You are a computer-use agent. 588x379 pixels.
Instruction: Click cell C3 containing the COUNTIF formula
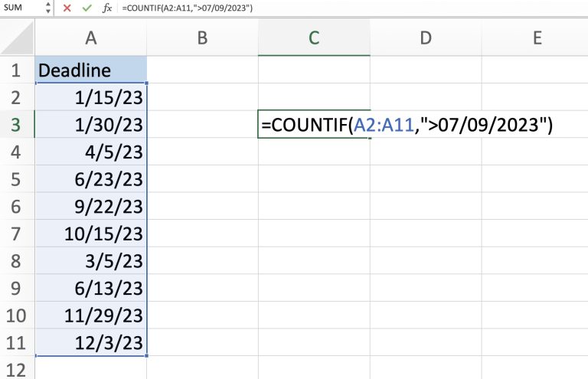314,124
